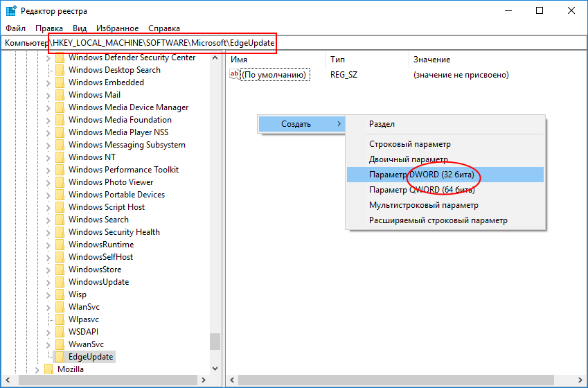
Task: Click folder icon of WindowsRuntime
Action: [60, 245]
